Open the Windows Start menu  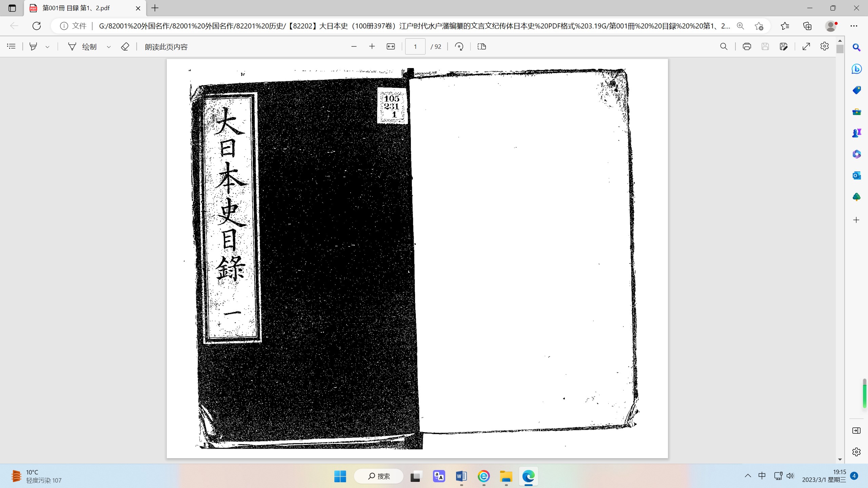(x=340, y=476)
